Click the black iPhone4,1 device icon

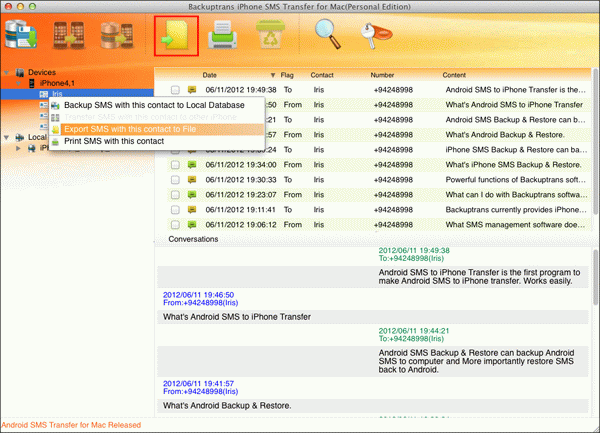[32, 83]
